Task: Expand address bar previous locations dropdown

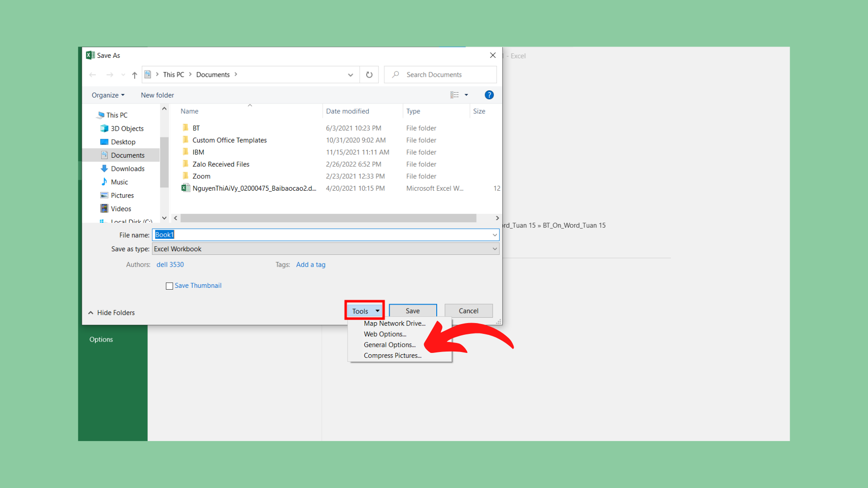Action: pos(350,75)
